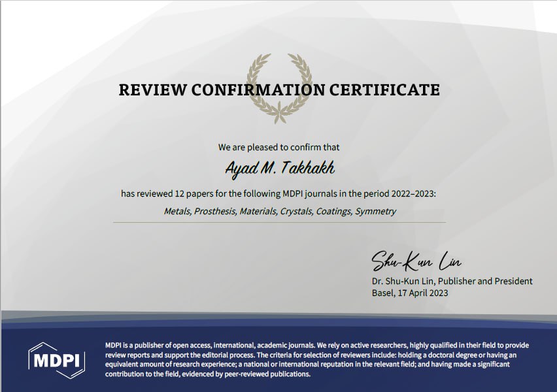Click the journal name "Metals"
The width and height of the screenshot is (557, 392).
tap(178, 211)
